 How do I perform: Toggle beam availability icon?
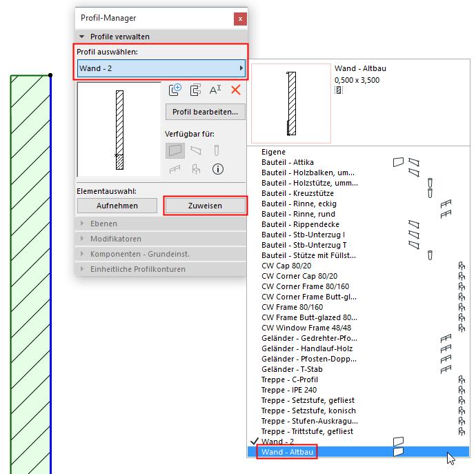(196, 150)
